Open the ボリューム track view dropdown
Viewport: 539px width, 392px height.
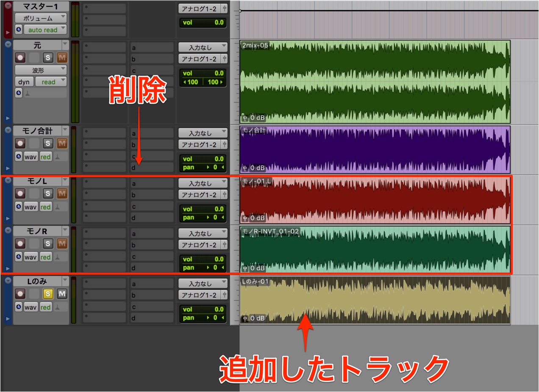point(41,18)
